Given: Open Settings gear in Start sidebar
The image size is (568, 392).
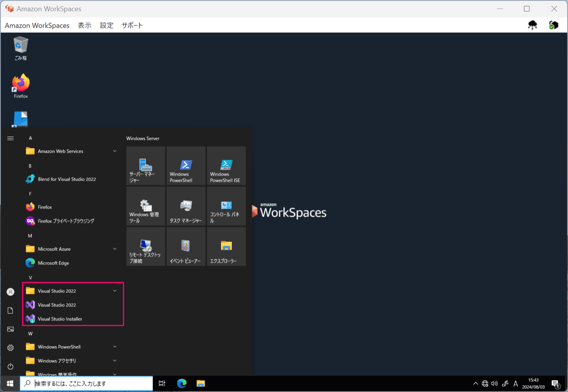Looking at the screenshot, I should [x=11, y=348].
